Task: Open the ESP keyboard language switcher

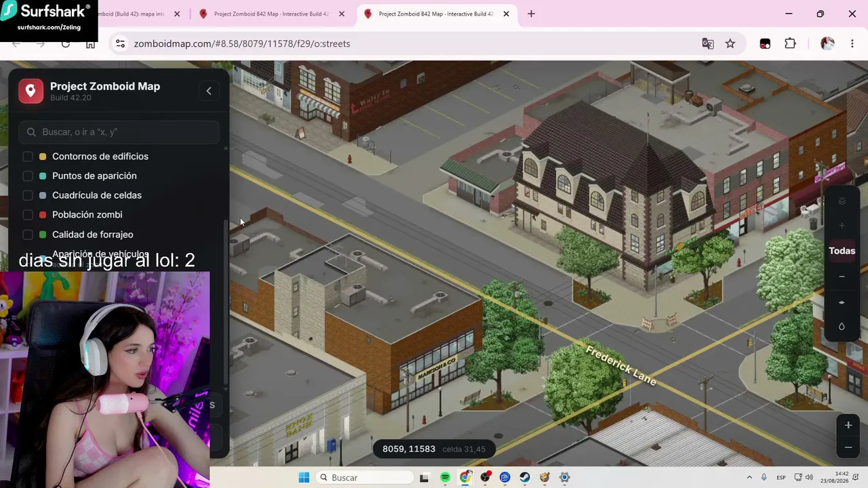Action: (781, 477)
